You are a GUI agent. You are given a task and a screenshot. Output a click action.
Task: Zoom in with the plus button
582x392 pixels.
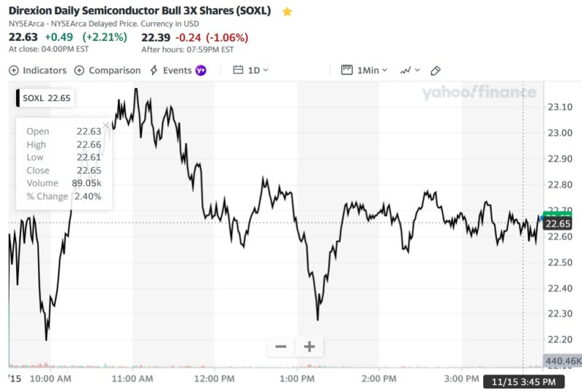(309, 346)
